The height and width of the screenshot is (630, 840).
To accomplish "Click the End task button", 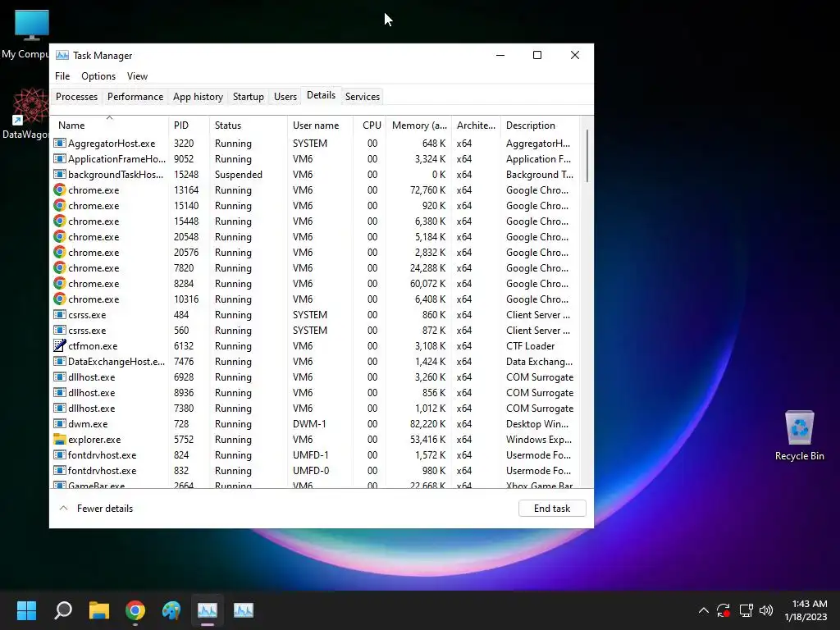I will pyautogui.click(x=552, y=508).
